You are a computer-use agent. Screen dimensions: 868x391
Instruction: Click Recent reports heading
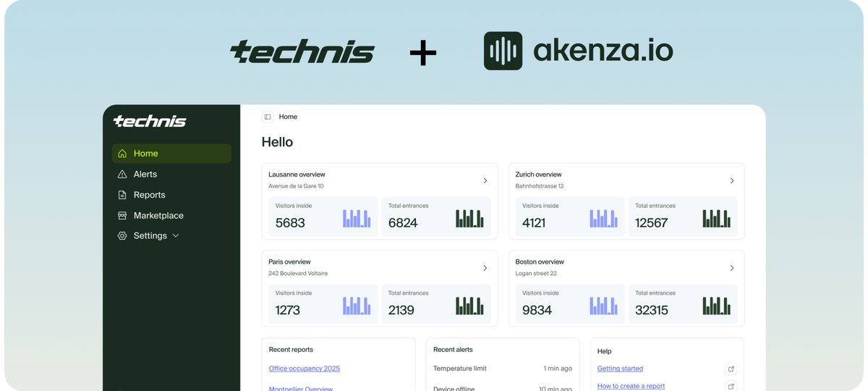(x=291, y=350)
